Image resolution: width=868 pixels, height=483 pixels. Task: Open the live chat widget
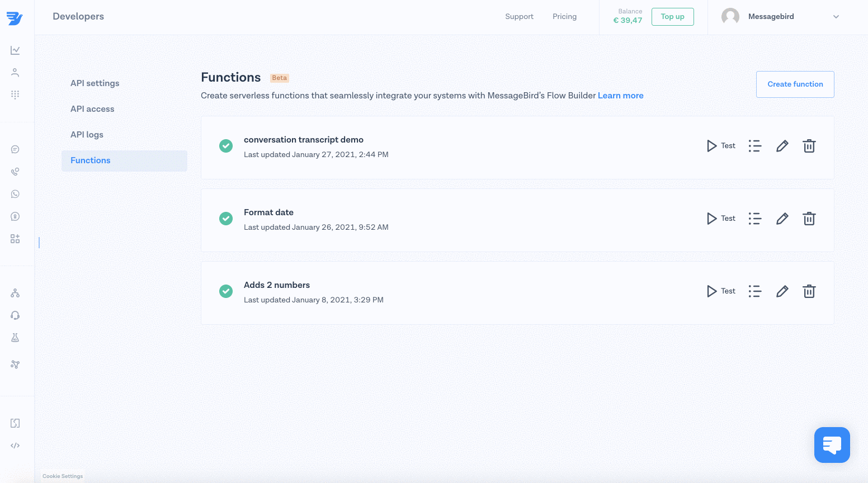tap(832, 445)
